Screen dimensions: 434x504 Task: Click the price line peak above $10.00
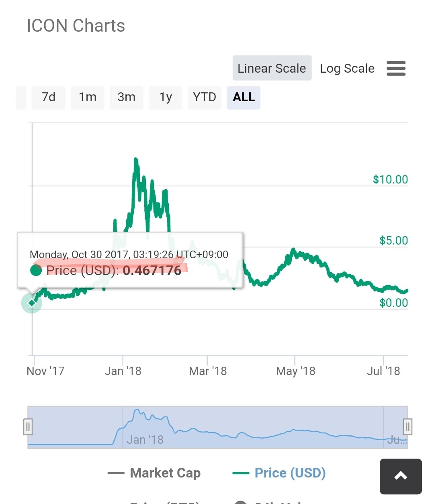[136, 160]
